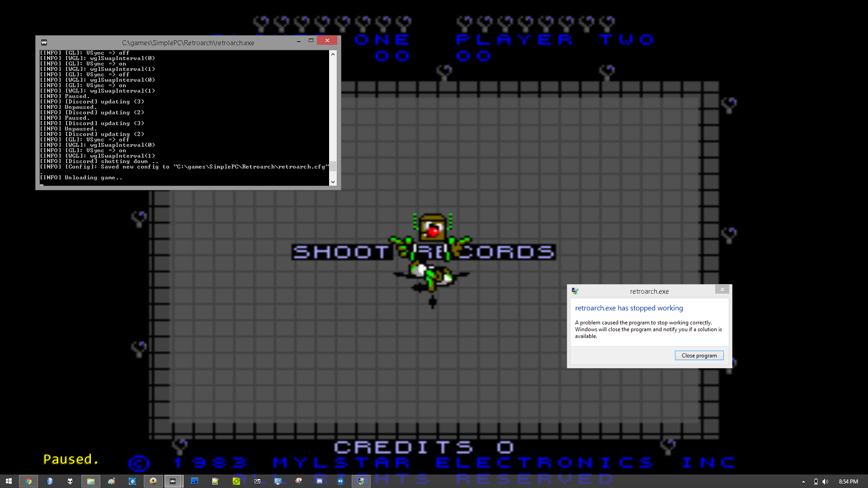Open the notepad editor icon on the taskbar
Screen dimensions: 868x488
point(215,481)
